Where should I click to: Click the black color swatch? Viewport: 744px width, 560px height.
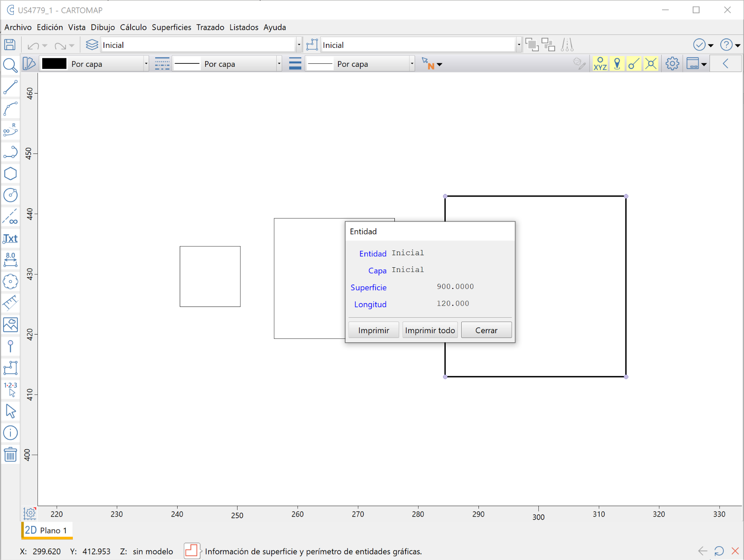(x=54, y=64)
